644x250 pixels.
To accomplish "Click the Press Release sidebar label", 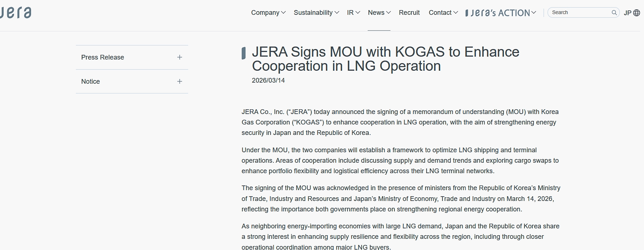I will pyautogui.click(x=103, y=57).
